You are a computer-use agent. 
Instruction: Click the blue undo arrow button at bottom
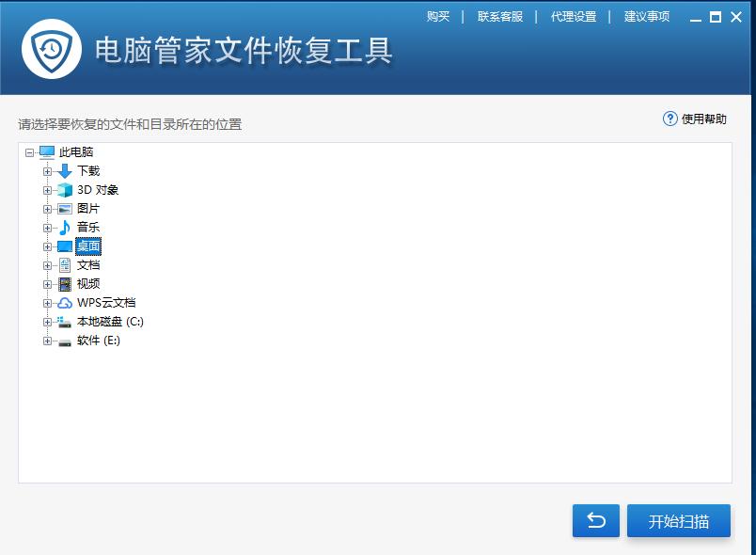coord(596,520)
